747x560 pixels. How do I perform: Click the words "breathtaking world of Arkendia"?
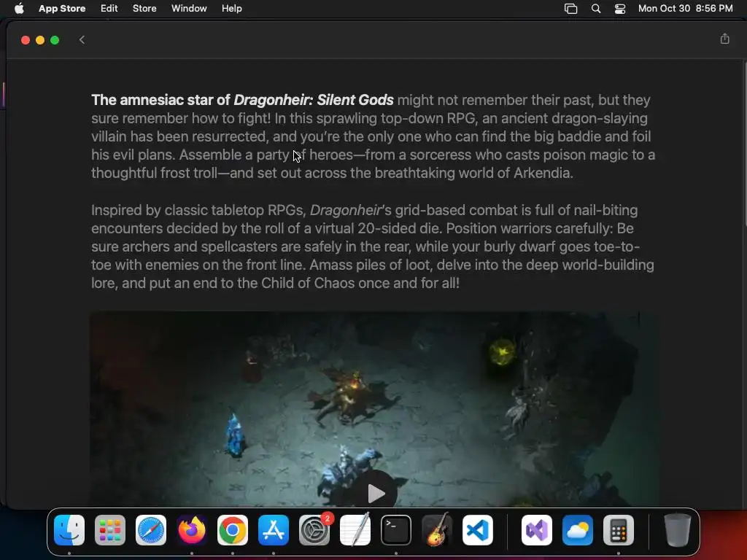point(473,173)
